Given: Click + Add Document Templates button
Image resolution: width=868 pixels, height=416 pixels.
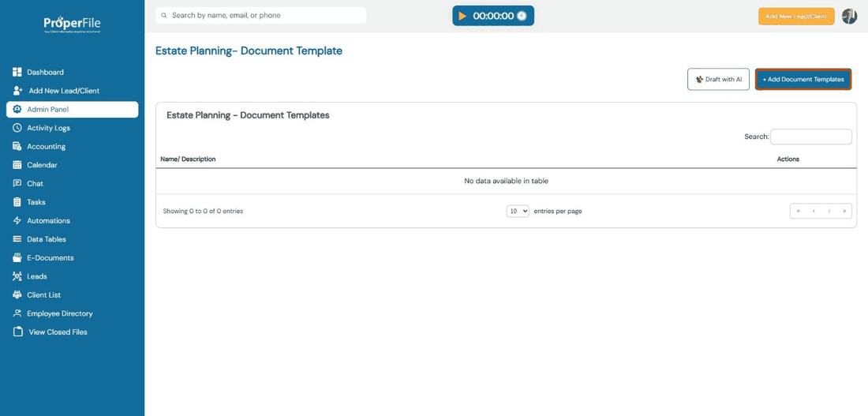Looking at the screenshot, I should tap(803, 79).
